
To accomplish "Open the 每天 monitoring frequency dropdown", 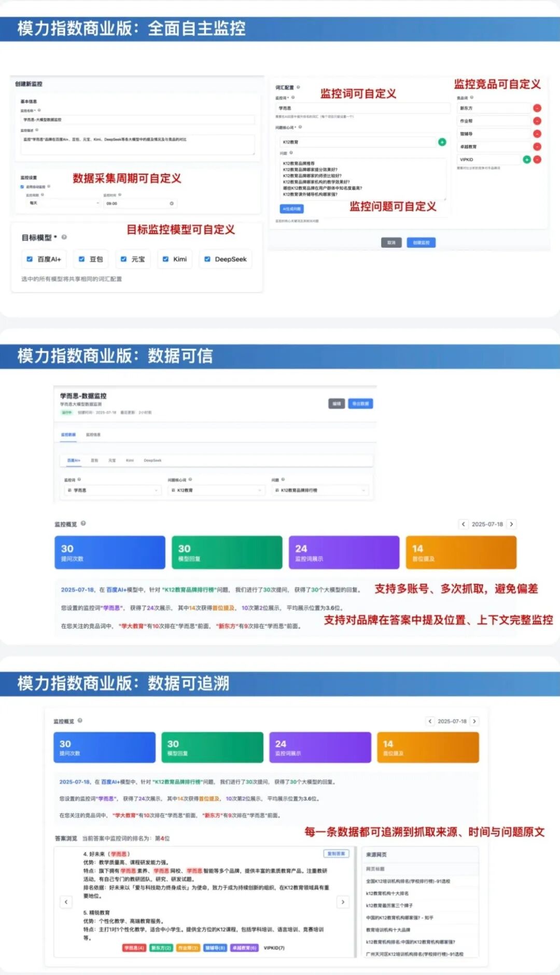I will (x=63, y=203).
